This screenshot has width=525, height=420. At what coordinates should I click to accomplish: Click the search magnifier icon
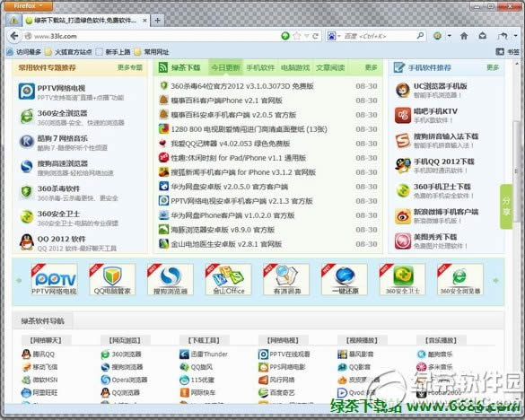[420, 36]
